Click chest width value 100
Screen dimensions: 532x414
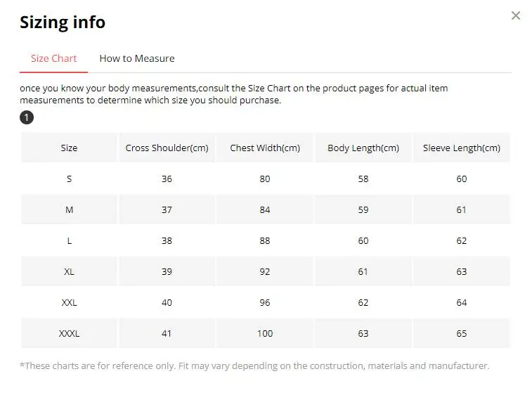point(265,333)
